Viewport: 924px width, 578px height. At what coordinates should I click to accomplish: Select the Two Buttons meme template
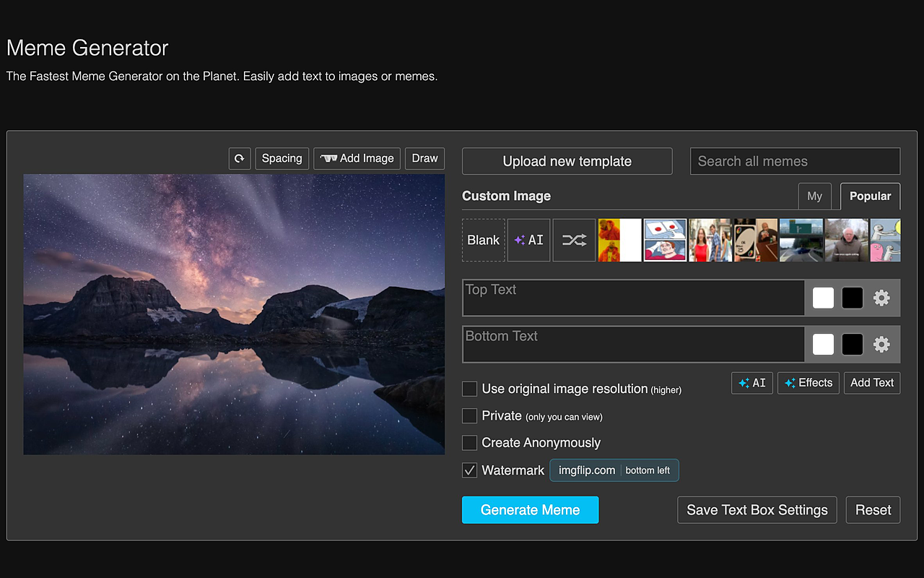[665, 240]
